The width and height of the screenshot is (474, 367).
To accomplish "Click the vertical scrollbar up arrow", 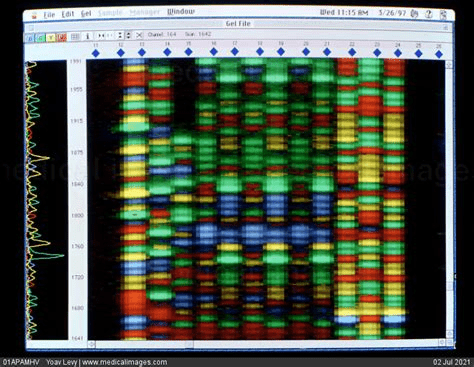I will pyautogui.click(x=449, y=64).
